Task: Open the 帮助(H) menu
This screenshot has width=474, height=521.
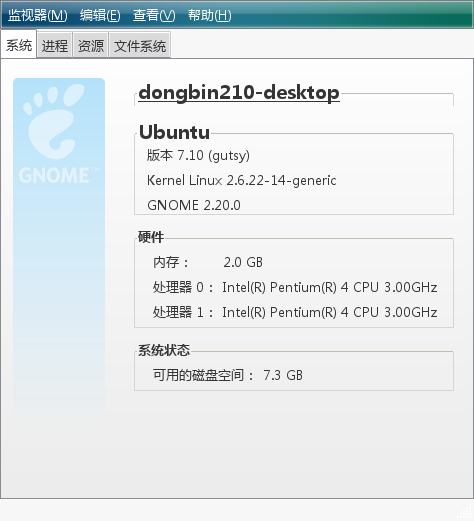Action: click(x=209, y=15)
